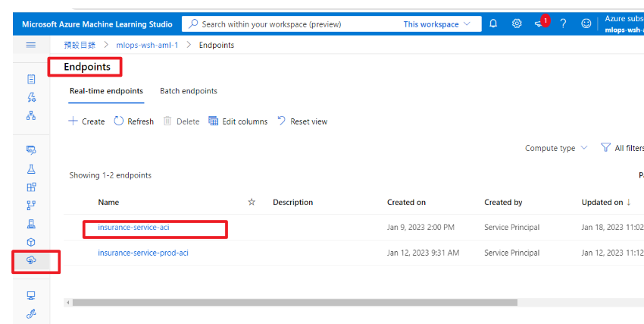Go to the first breadcrumb directory link
This screenshot has width=644, height=324.
click(80, 45)
